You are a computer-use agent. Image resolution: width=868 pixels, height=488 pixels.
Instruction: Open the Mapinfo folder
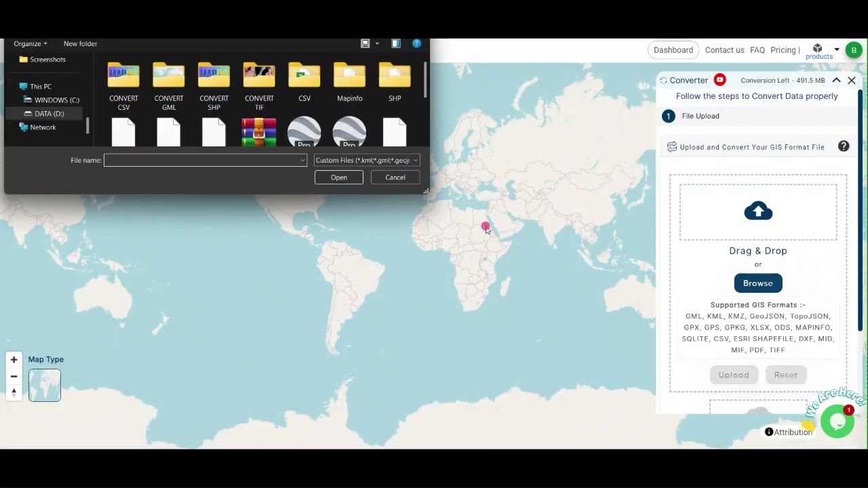click(349, 82)
